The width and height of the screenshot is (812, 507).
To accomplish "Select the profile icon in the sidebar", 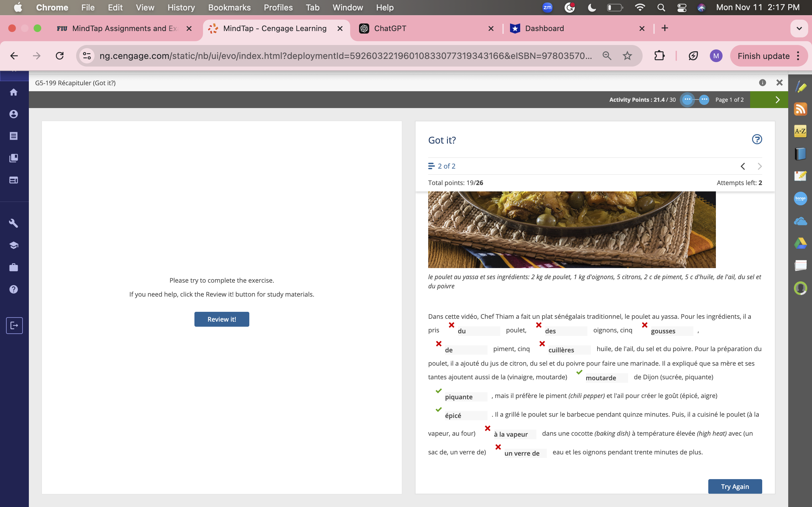I will click(x=14, y=114).
